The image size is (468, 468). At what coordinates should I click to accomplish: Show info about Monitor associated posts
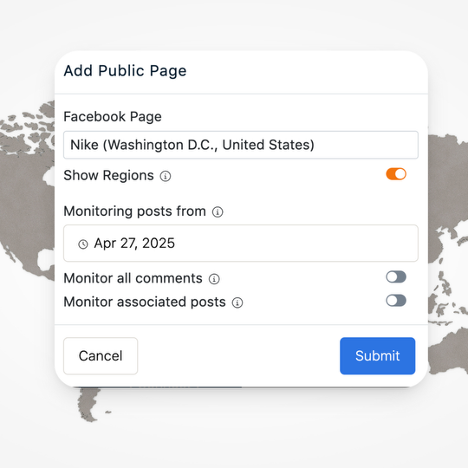237,303
